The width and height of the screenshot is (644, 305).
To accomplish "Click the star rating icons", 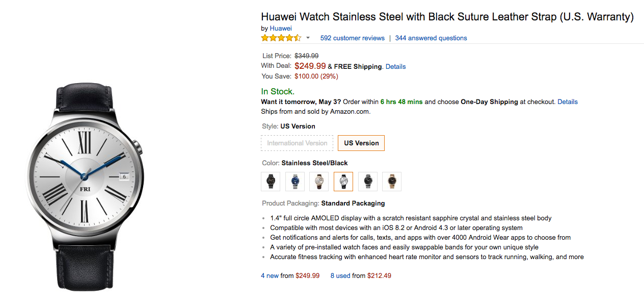I will click(281, 38).
